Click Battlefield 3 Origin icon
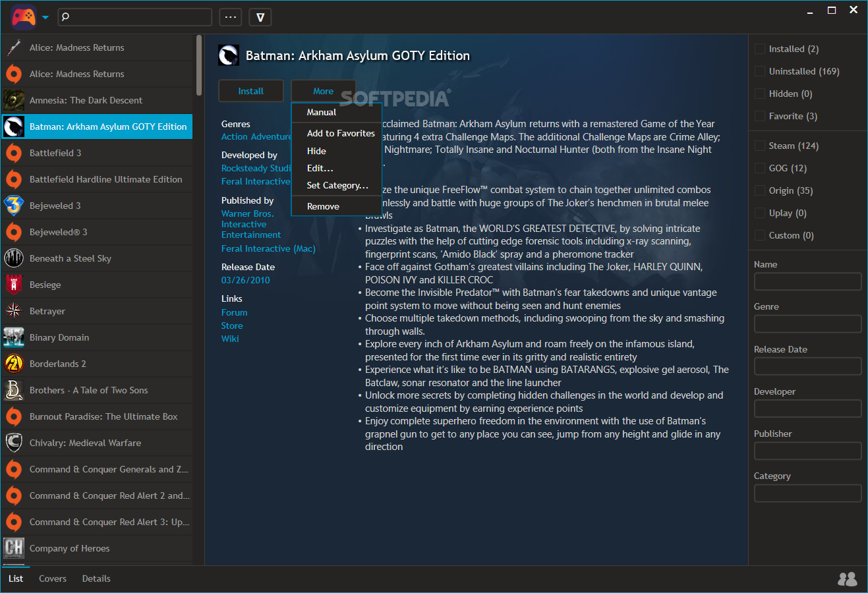The width and height of the screenshot is (868, 593). (14, 153)
